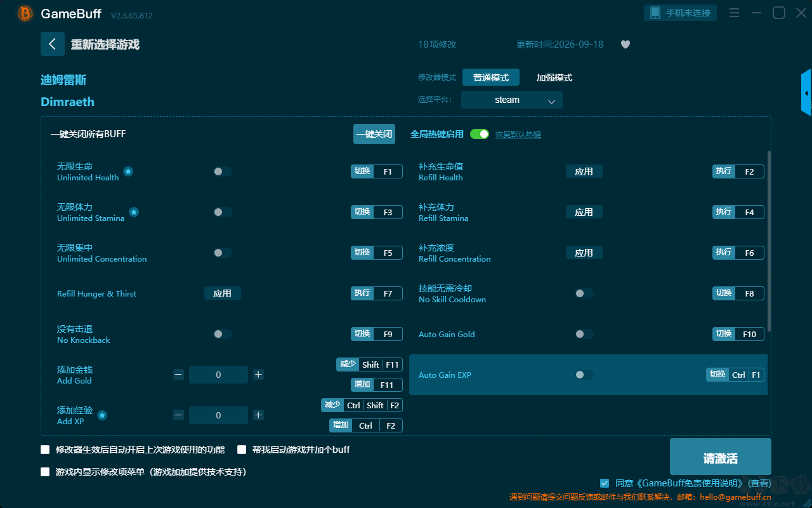Disable the global hotkey switch
This screenshot has height=508, width=812.
(480, 134)
